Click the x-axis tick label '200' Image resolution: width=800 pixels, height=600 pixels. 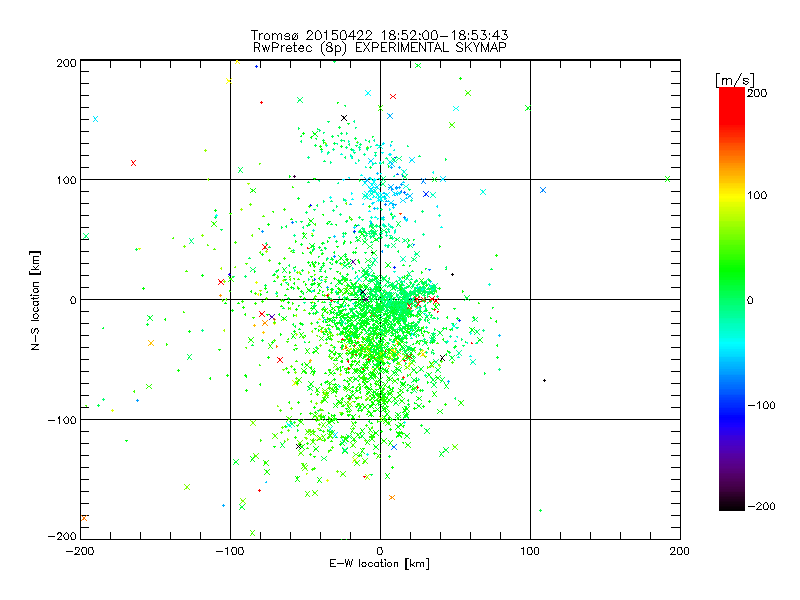point(680,551)
